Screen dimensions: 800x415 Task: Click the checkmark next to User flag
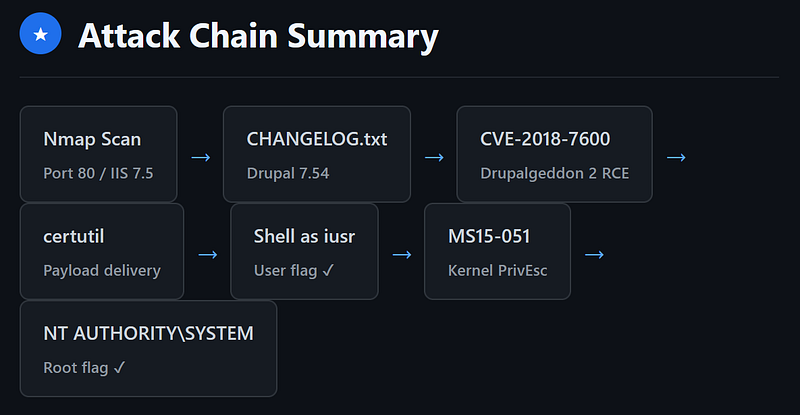pos(328,270)
